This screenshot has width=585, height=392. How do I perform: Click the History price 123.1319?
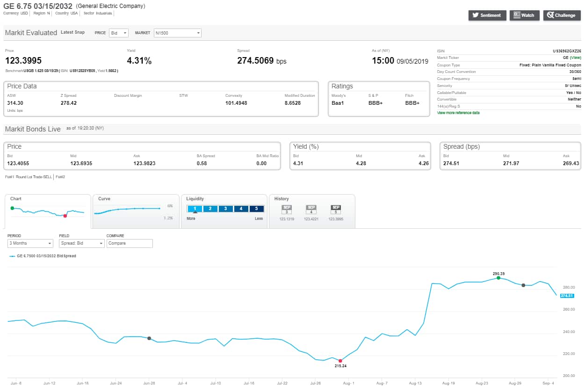pyautogui.click(x=287, y=219)
